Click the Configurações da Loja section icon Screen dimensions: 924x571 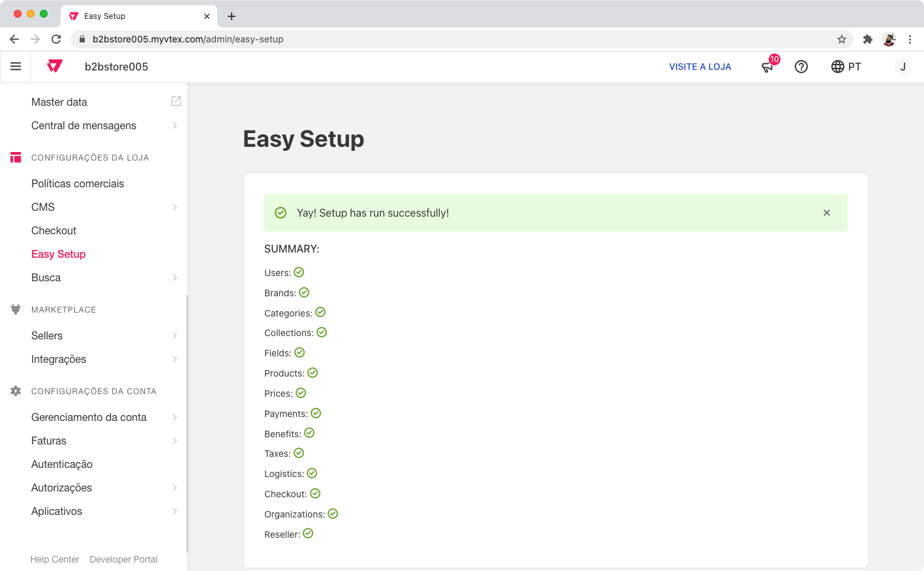pos(16,157)
